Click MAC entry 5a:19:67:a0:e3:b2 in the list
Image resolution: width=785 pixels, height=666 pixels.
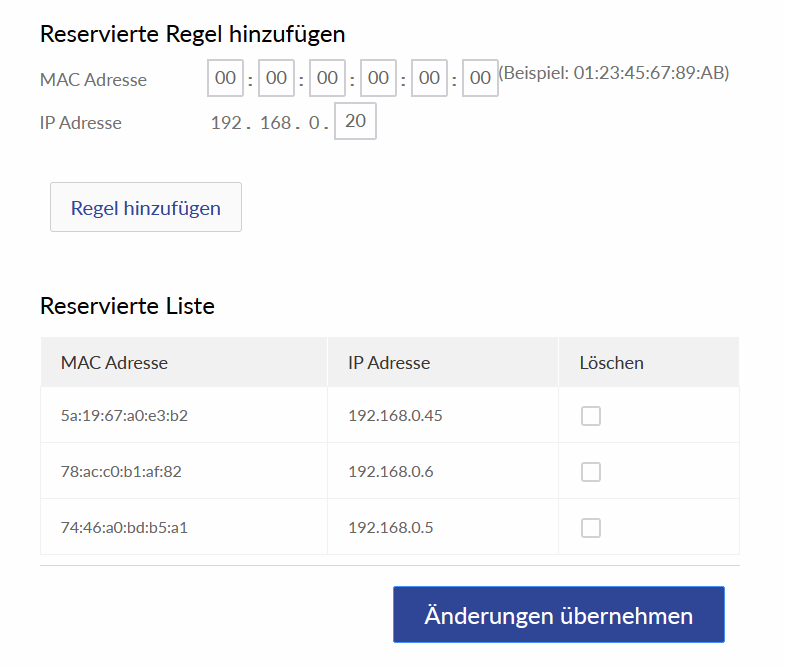[124, 415]
